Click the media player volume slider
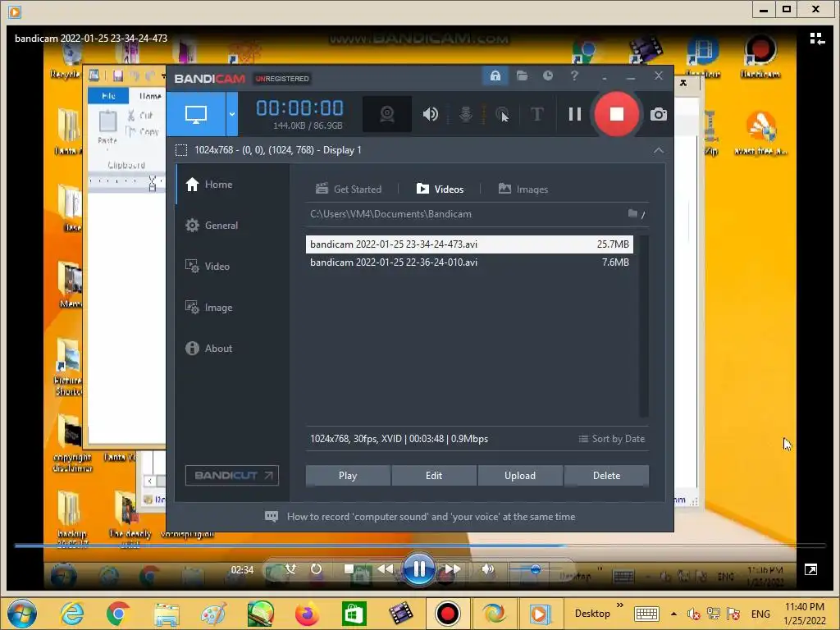840x630 pixels. click(x=535, y=569)
